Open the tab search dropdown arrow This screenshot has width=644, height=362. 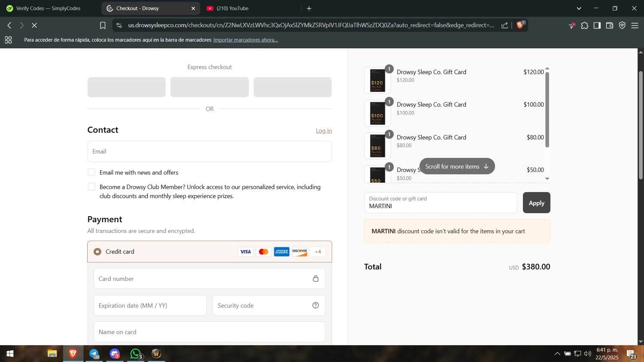pos(579,9)
